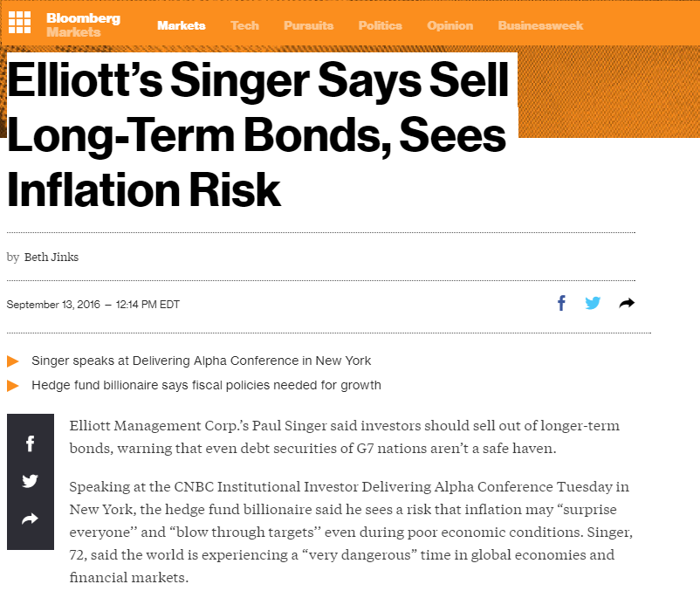Click the article headline text

tap(258, 134)
